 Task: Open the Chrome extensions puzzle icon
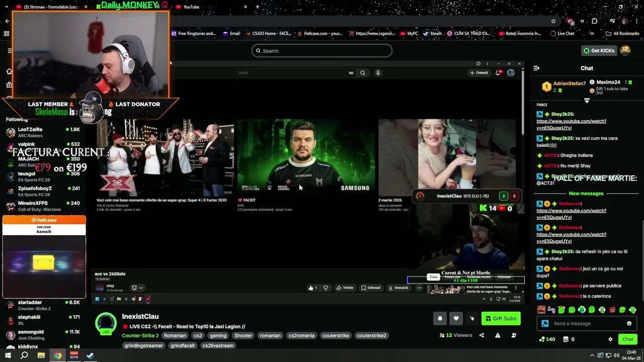pos(595,21)
